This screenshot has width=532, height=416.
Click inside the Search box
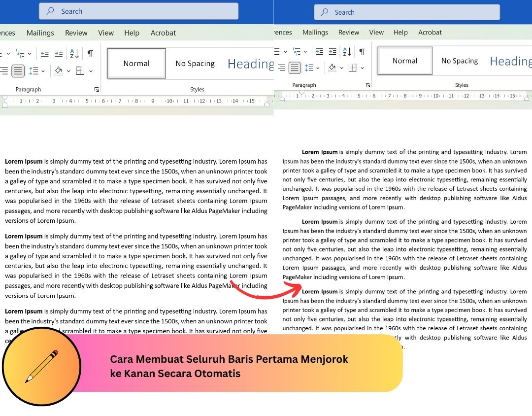tap(138, 11)
